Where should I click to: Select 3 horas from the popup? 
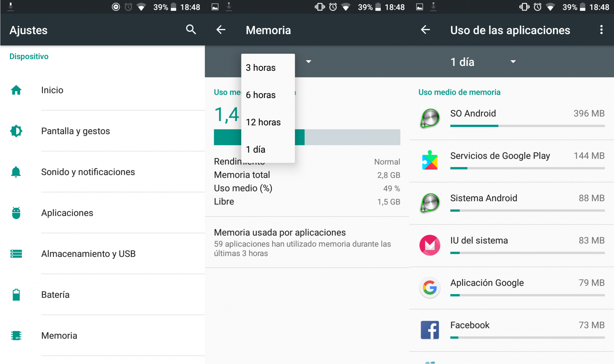(x=261, y=68)
